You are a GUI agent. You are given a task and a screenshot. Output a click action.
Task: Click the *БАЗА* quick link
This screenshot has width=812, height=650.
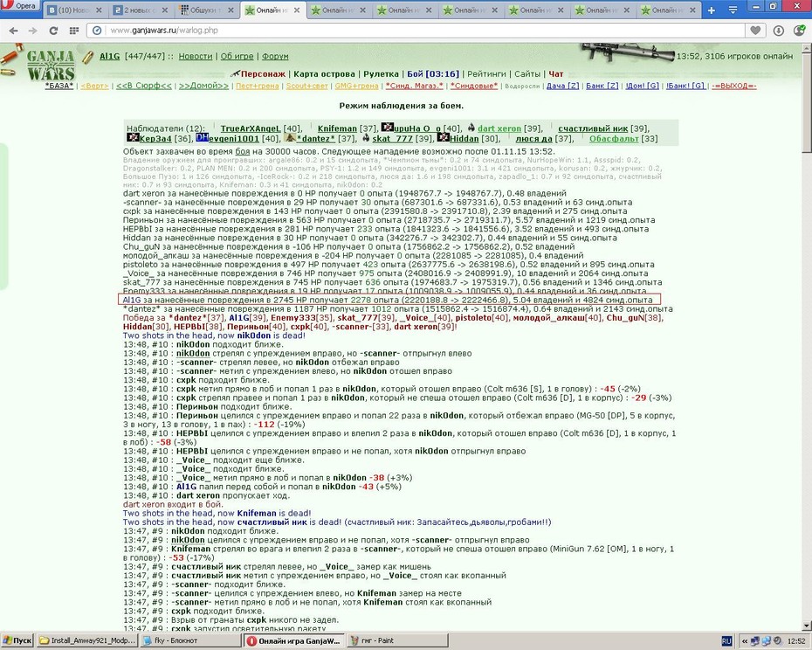pyautogui.click(x=59, y=86)
